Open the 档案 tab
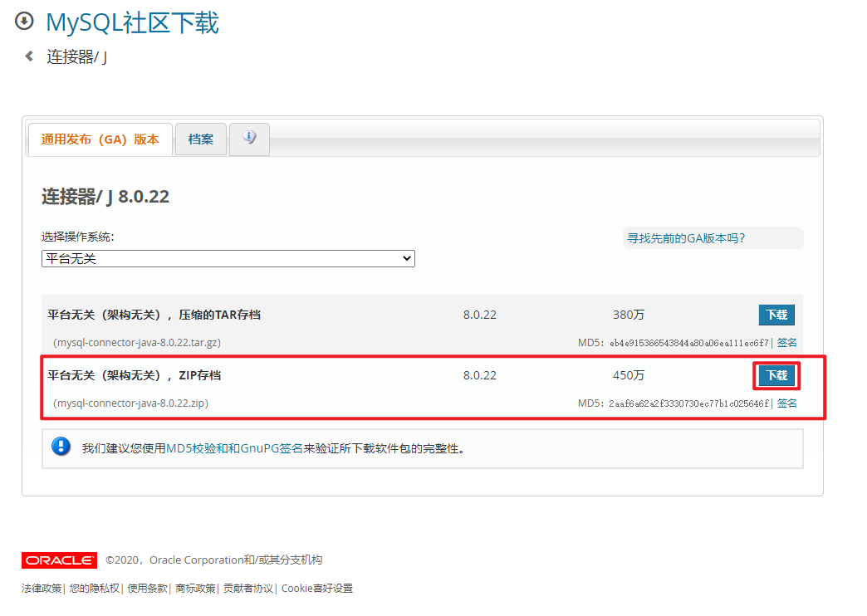 click(201, 139)
